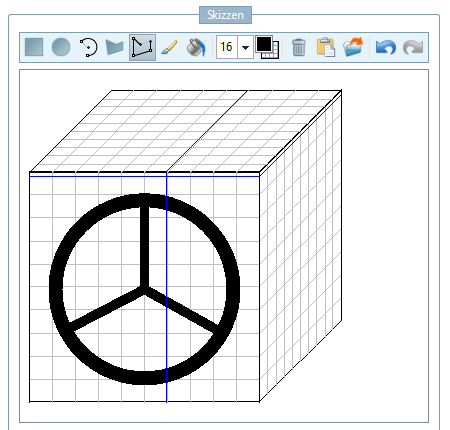Viewport: 450px width, 430px height.
Task: Click the right side face of cube
Action: tap(301, 246)
